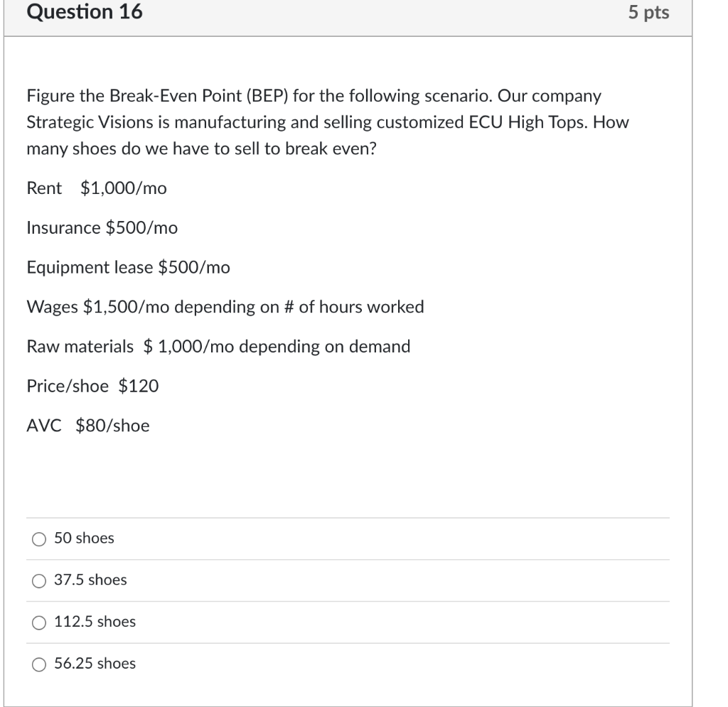Click the 112.5 shoes answer label
The width and height of the screenshot is (728, 707).
[94, 622]
